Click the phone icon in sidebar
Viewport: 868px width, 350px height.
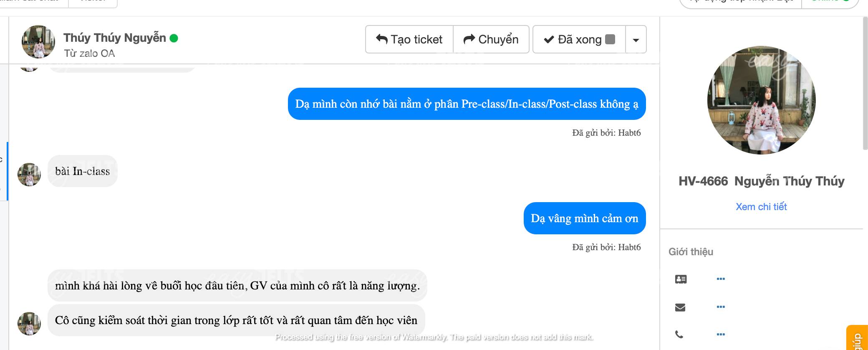tap(679, 334)
